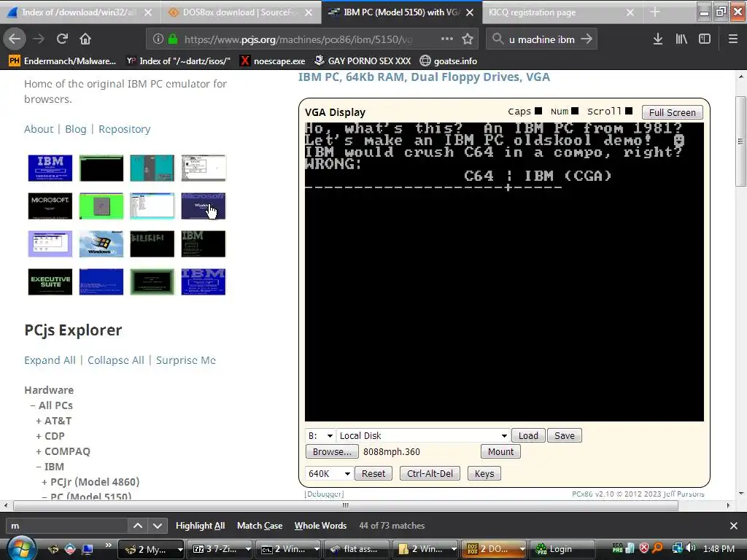The width and height of the screenshot is (747, 560).
Task: Open the Executive Suite thumbnail
Action: [x=50, y=282]
